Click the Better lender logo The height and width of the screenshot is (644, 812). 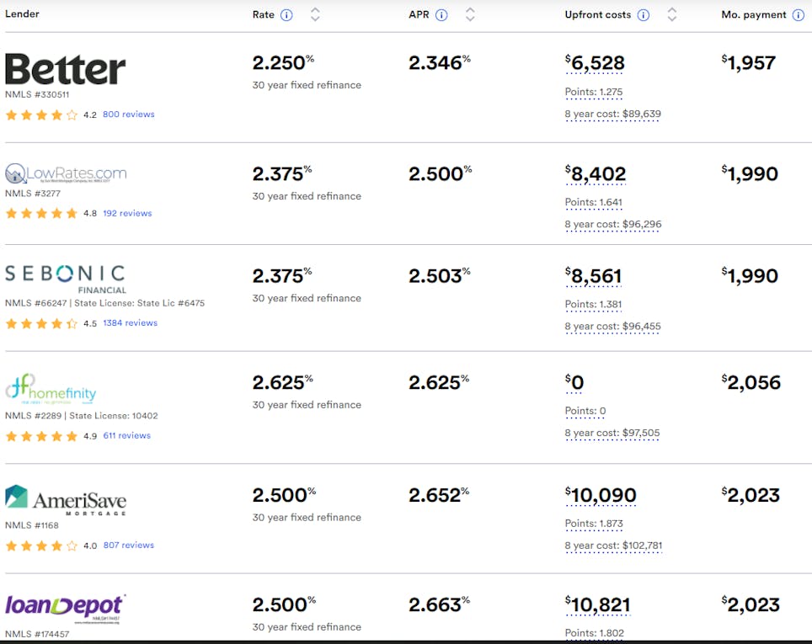(x=66, y=69)
